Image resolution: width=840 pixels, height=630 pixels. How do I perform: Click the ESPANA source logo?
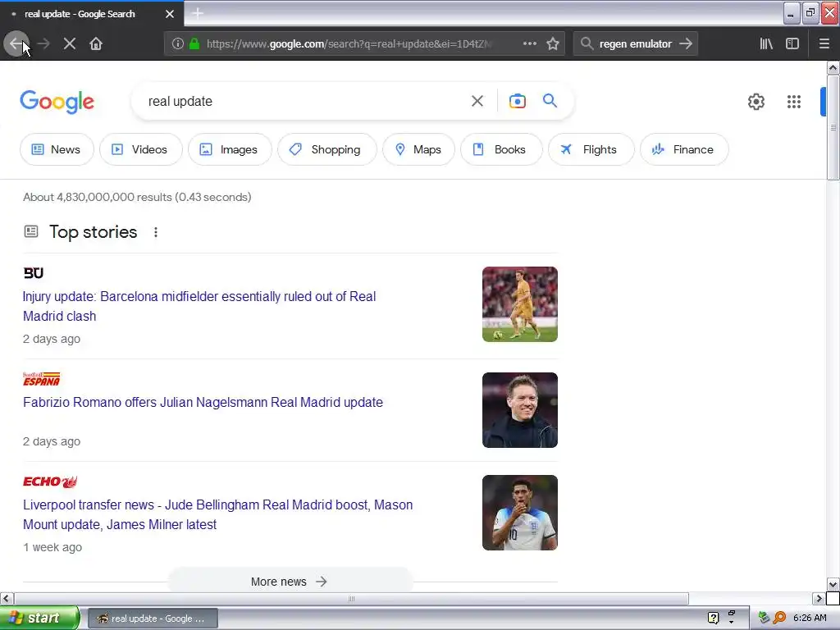[x=41, y=379]
